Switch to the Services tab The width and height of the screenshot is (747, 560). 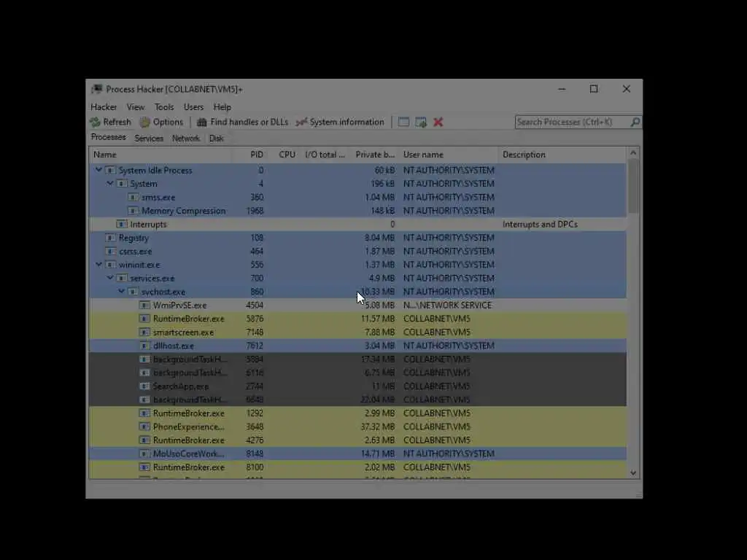pyautogui.click(x=149, y=139)
